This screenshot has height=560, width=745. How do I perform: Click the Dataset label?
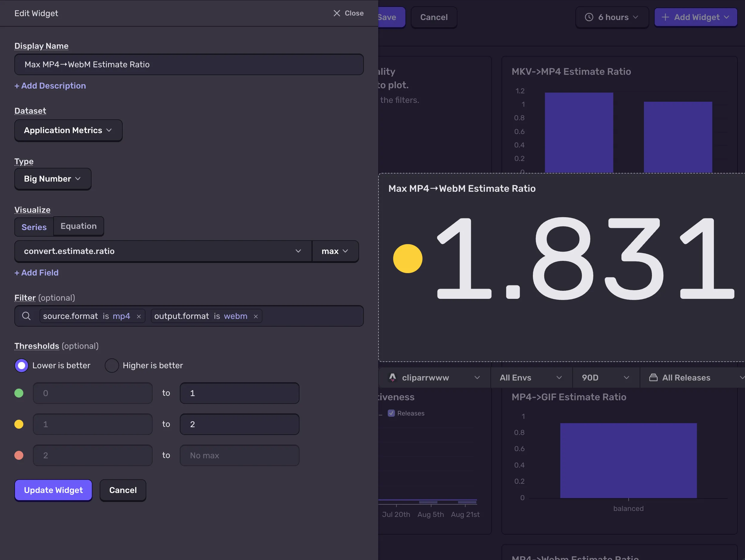coord(30,111)
